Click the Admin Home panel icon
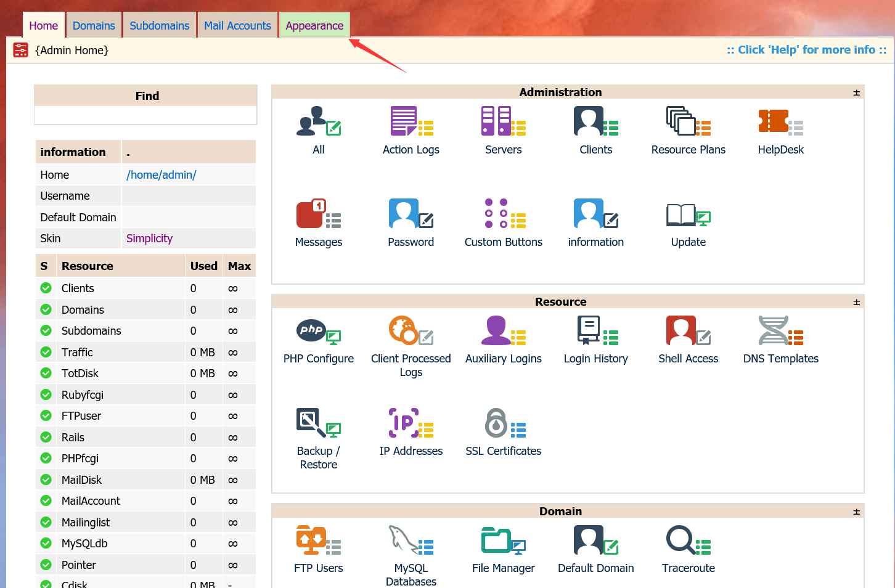 (21, 51)
